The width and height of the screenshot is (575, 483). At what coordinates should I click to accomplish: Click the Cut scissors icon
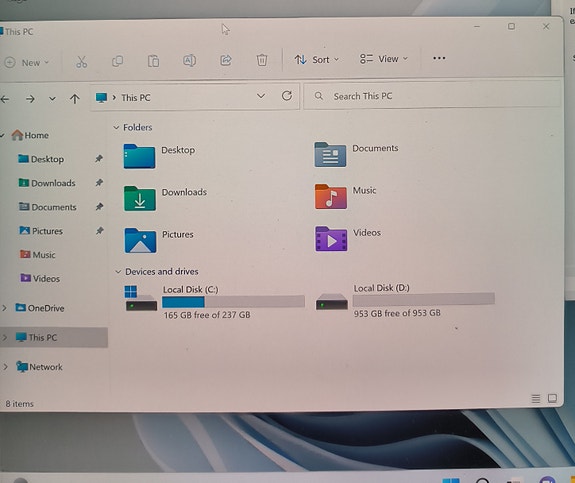coord(81,62)
